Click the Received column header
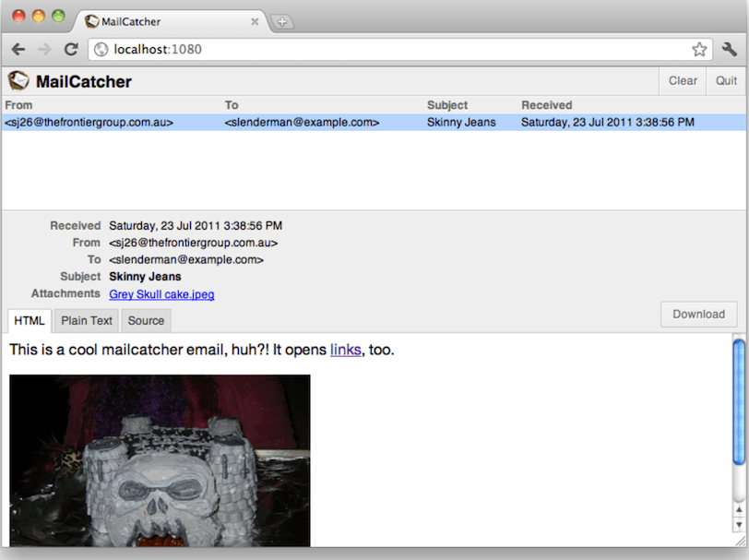 point(546,105)
